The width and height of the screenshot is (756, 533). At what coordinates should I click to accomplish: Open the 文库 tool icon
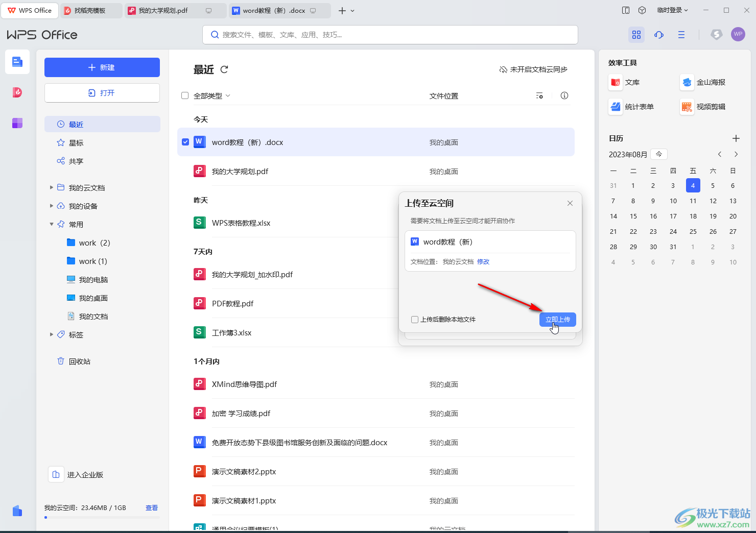(616, 82)
